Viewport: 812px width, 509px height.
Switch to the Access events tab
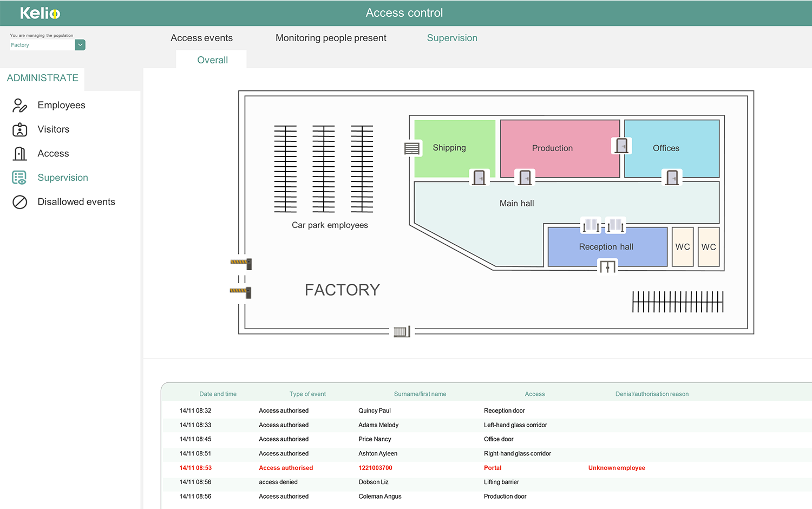pos(201,38)
